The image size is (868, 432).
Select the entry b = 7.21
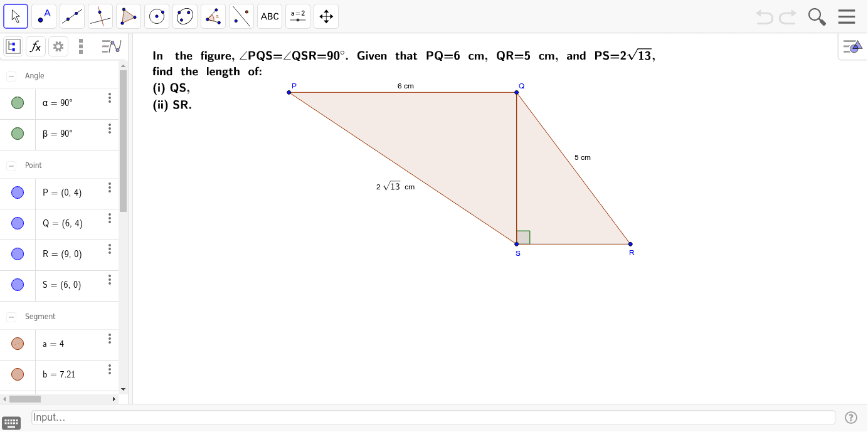coord(59,374)
